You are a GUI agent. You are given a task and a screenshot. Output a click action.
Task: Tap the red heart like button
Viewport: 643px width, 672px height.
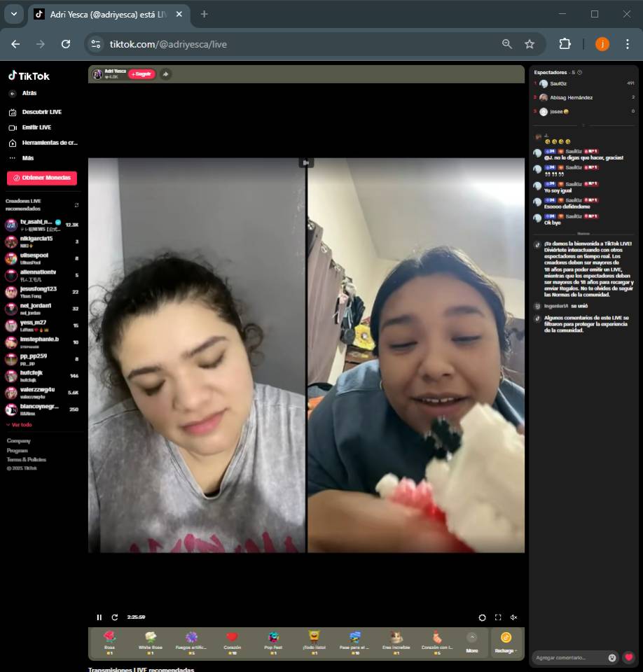(x=629, y=658)
